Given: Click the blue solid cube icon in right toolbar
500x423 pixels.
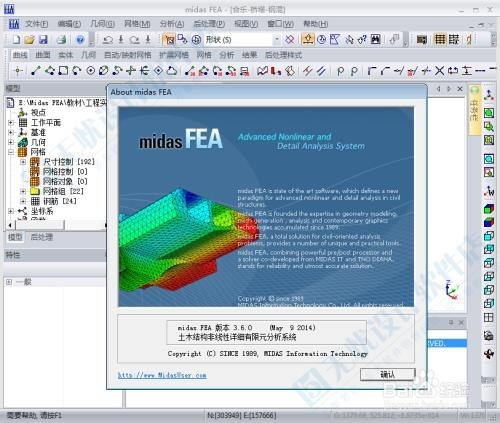Looking at the screenshot, I should pyautogui.click(x=489, y=222).
